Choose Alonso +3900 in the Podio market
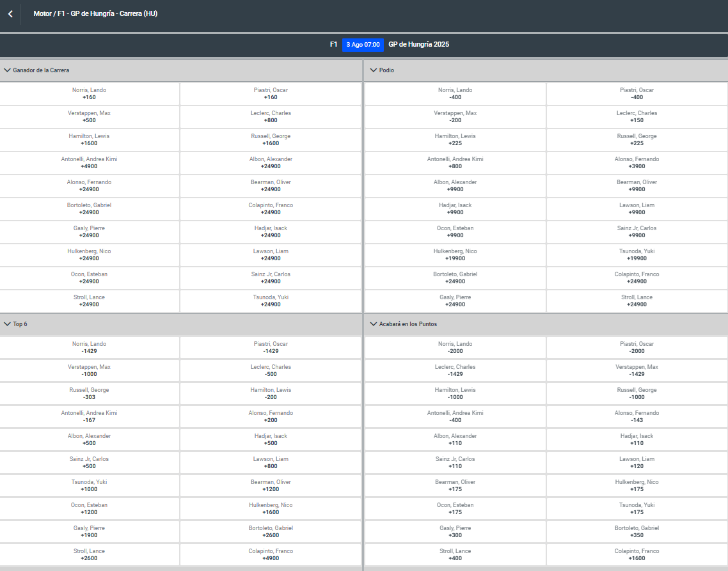728x571 pixels. (637, 163)
